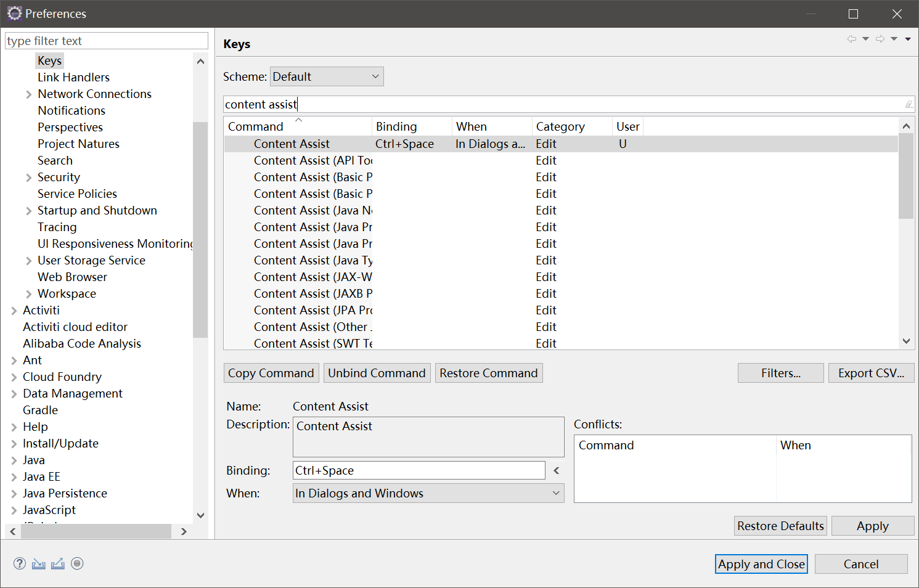Click left arrow of tree horizontal scrollbar
Viewport: 919px width, 588px height.
click(x=13, y=531)
